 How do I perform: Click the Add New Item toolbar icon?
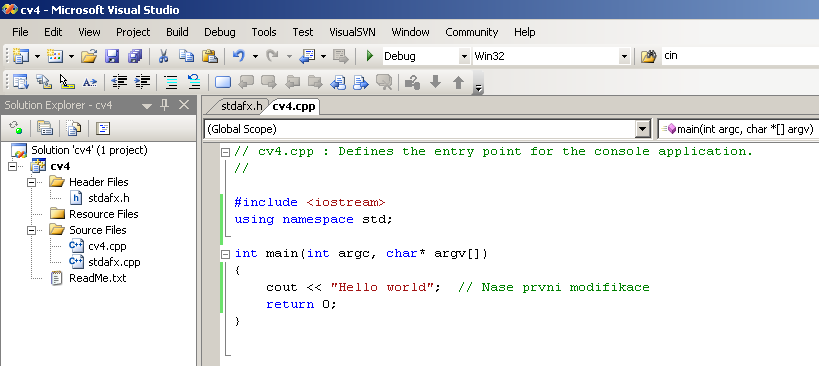click(x=55, y=56)
